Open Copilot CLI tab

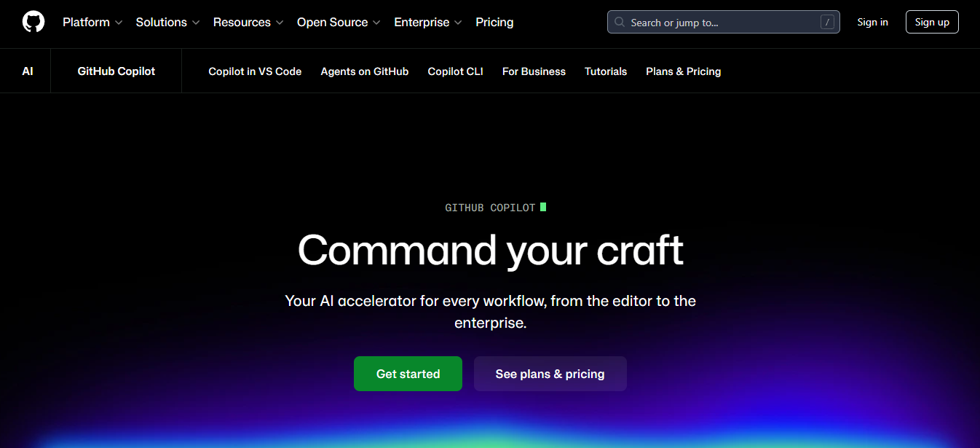point(456,71)
